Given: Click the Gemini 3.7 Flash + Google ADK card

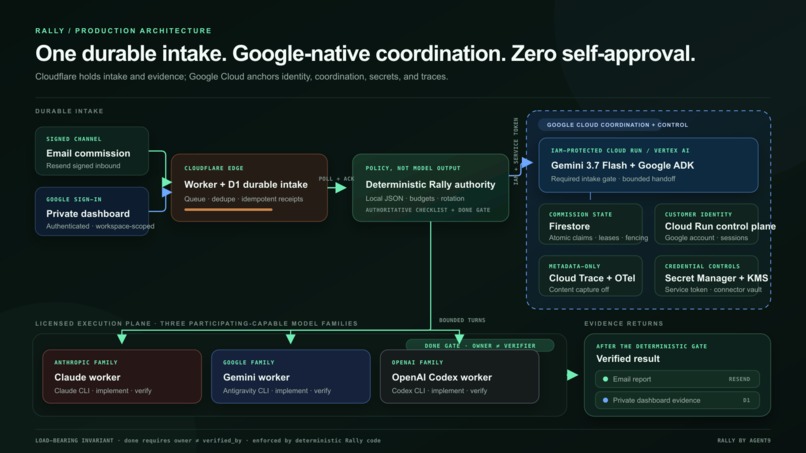Looking at the screenshot, I should tap(648, 165).
